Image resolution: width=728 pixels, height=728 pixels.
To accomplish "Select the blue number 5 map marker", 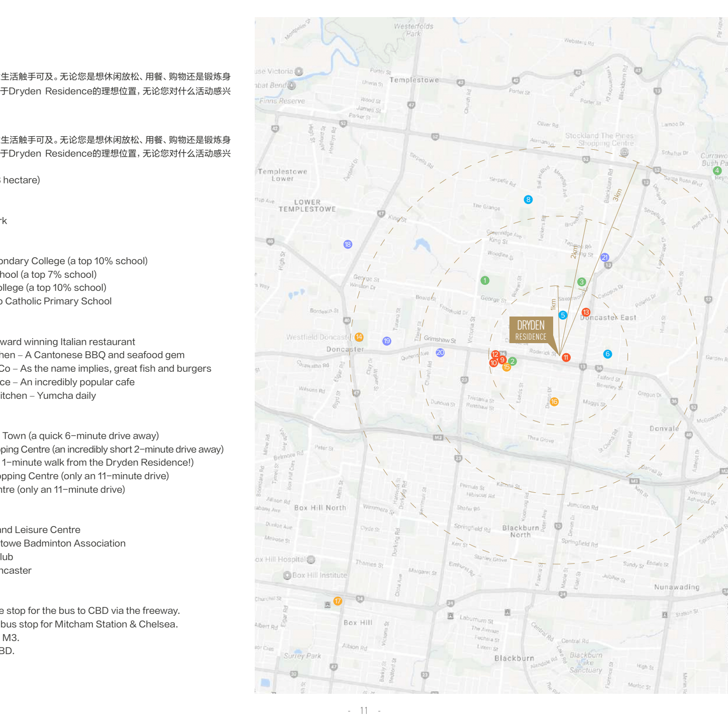I will coord(563,315).
